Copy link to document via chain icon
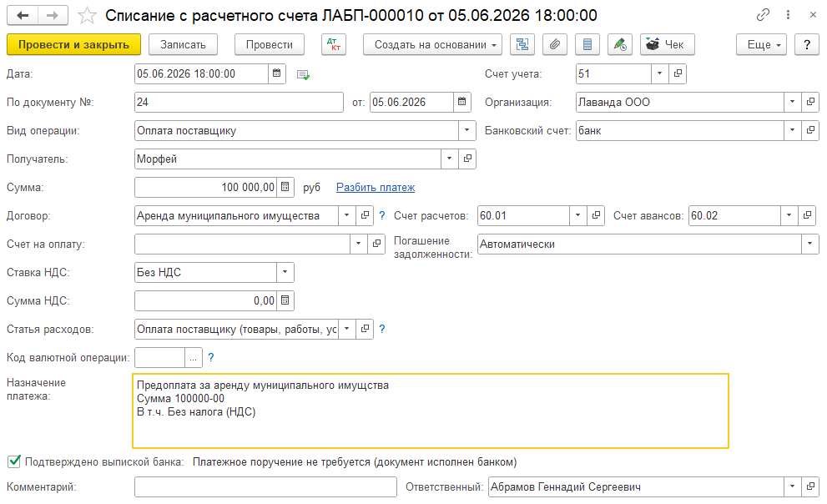The width and height of the screenshot is (827, 504). tap(763, 15)
